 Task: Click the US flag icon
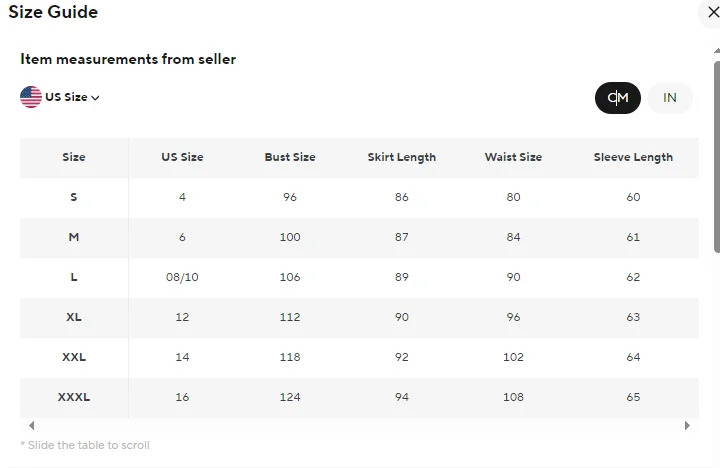click(x=31, y=97)
